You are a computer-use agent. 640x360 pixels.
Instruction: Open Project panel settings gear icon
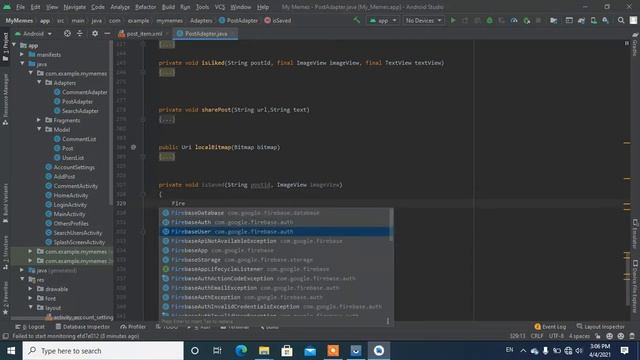click(95, 33)
